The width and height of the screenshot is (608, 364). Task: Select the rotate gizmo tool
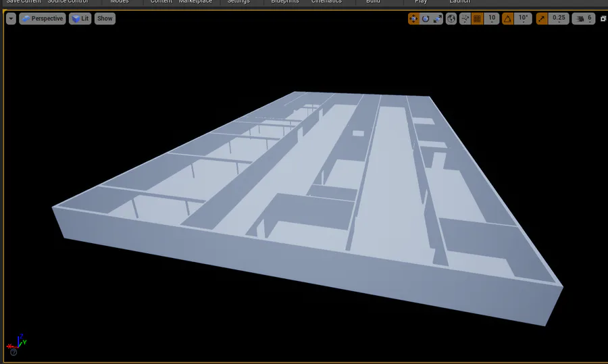pyautogui.click(x=426, y=19)
